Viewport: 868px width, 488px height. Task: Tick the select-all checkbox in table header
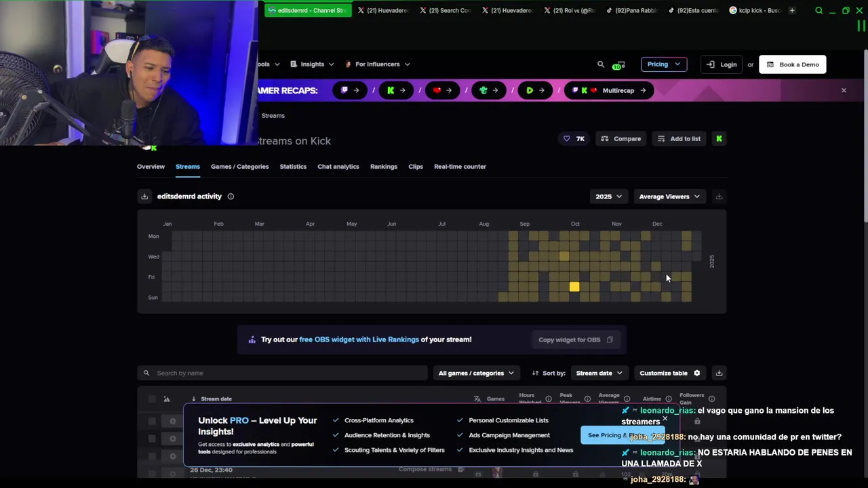click(x=152, y=399)
